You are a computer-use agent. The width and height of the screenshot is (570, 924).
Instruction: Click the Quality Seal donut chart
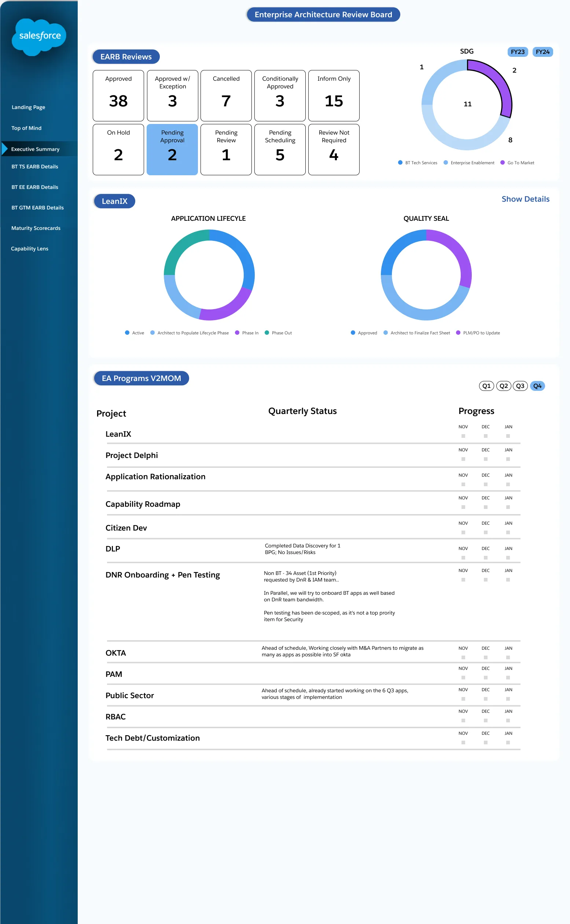[426, 275]
